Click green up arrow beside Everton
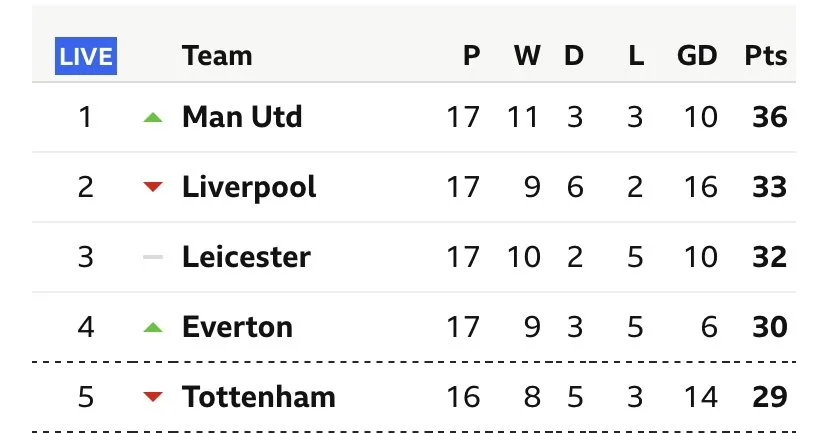Viewport: 828px width, 433px height. coord(152,327)
